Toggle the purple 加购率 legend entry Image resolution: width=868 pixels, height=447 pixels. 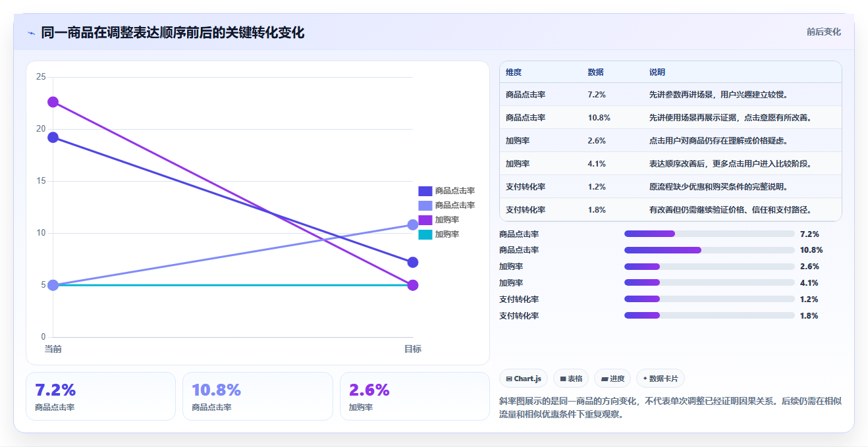point(439,220)
